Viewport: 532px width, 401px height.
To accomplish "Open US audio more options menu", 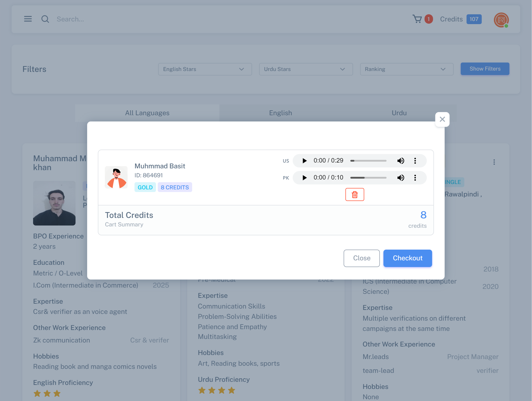I will [415, 161].
